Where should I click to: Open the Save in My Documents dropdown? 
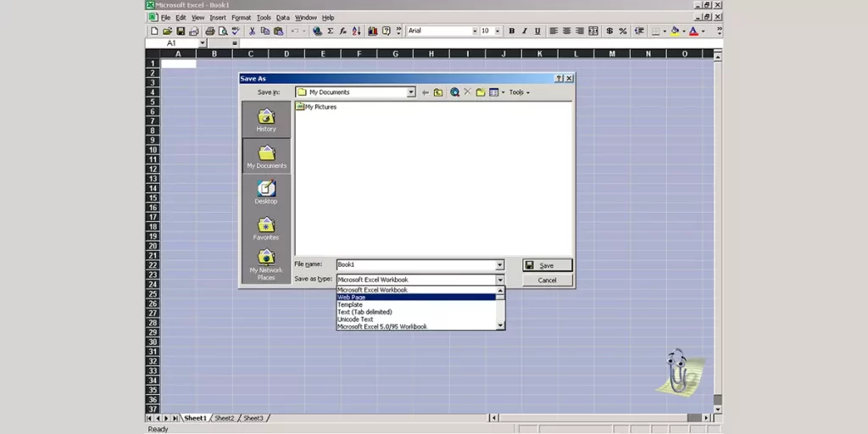[411, 92]
